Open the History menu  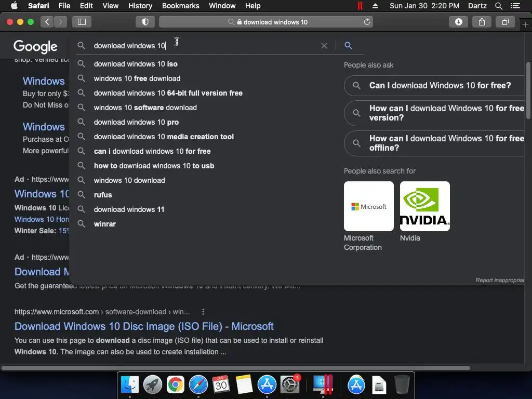coord(140,6)
